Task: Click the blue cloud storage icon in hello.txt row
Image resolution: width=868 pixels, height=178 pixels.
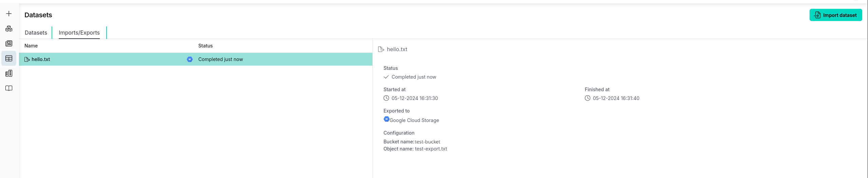Action: tap(190, 59)
